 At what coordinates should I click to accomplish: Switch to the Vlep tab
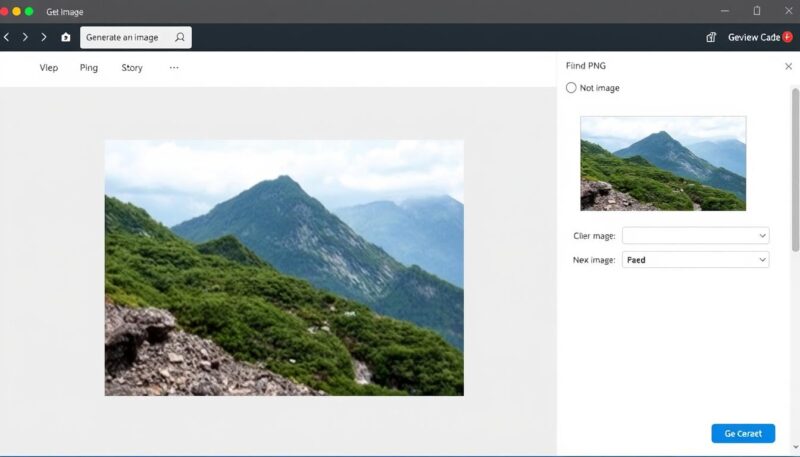[x=49, y=68]
